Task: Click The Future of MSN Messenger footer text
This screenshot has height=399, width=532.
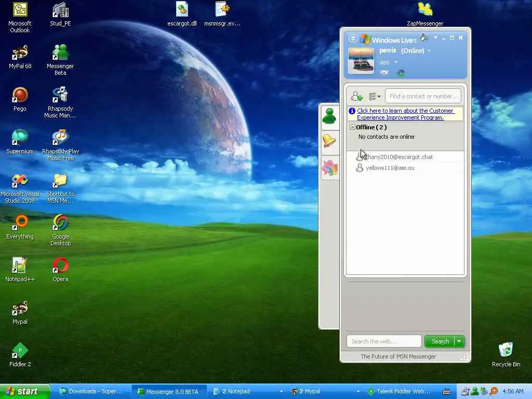Action: 398,356
